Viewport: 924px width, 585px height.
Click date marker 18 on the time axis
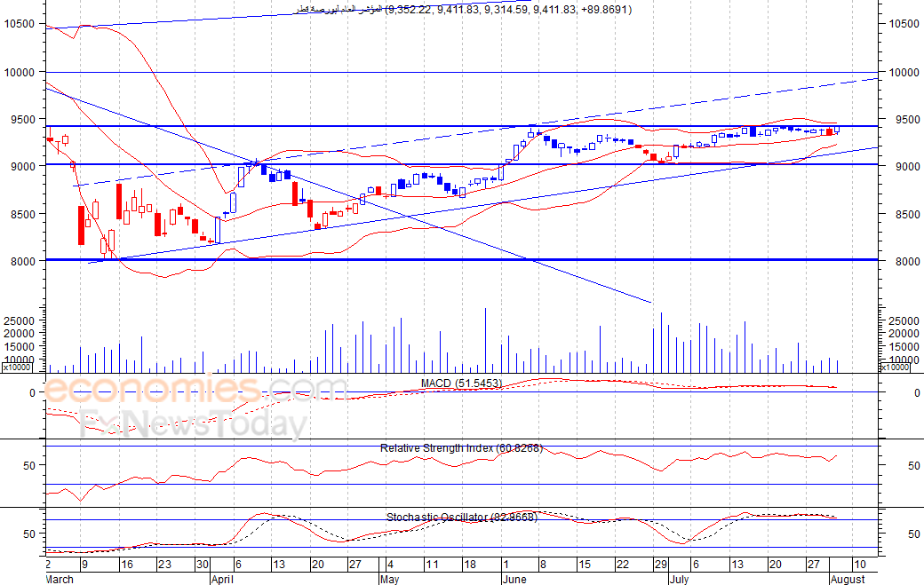(x=470, y=565)
